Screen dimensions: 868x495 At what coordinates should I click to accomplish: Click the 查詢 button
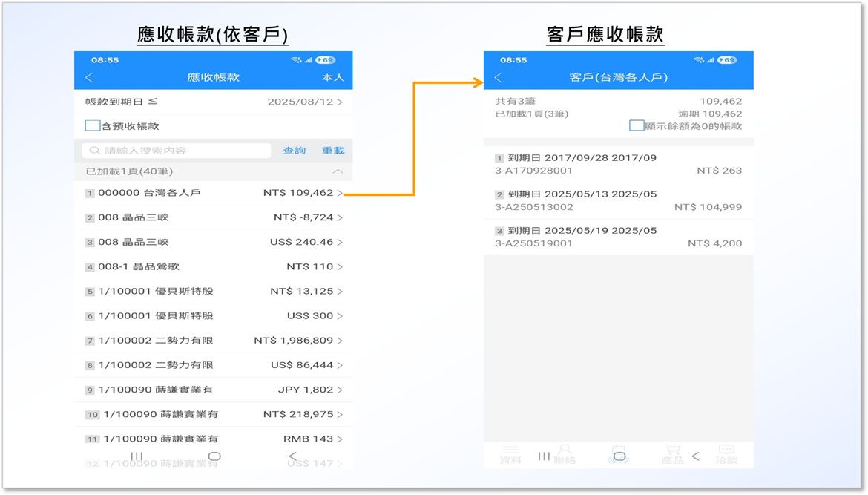click(295, 151)
